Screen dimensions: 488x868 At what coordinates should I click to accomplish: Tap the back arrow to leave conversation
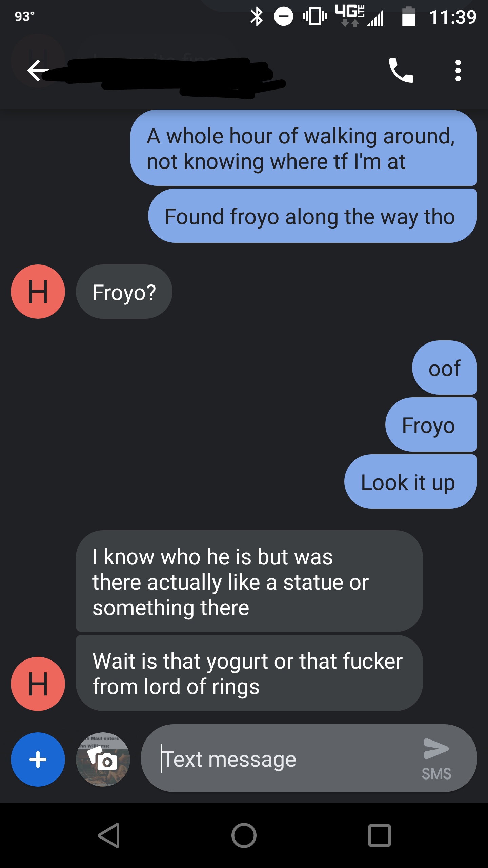point(38,71)
